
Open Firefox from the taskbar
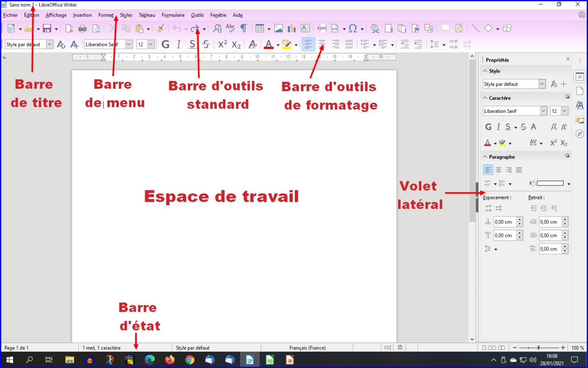click(170, 359)
